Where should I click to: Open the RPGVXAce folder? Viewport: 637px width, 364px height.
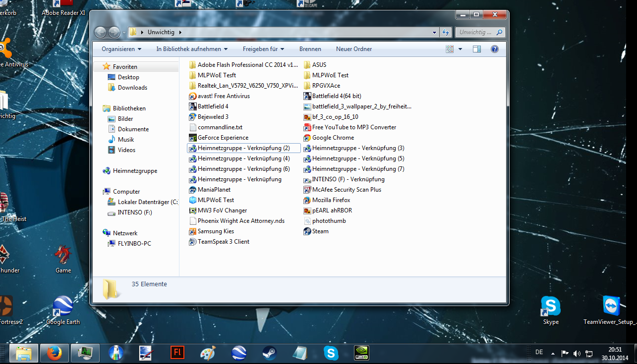322,86
